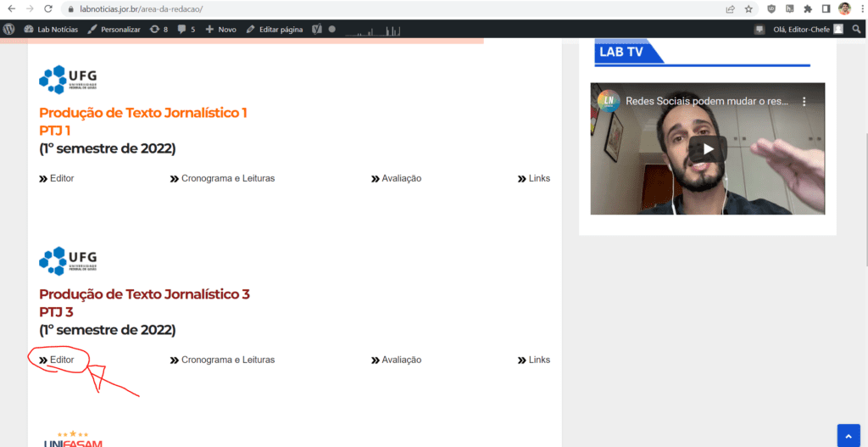Open the Novo menu in admin bar
This screenshot has height=447, width=868.
[x=221, y=29]
